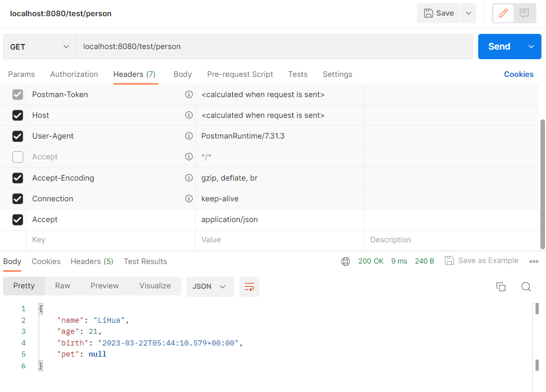
Task: Click the User-Agent info icon
Action: click(x=189, y=136)
